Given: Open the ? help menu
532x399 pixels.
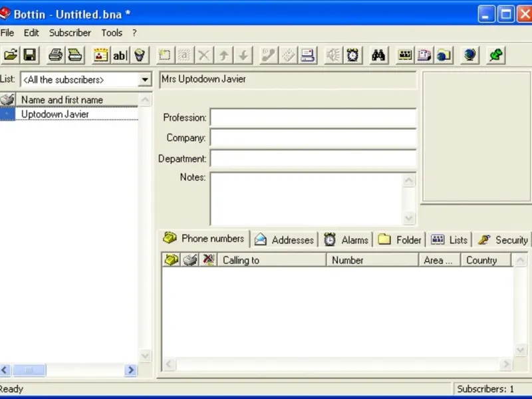Looking at the screenshot, I should (x=134, y=33).
